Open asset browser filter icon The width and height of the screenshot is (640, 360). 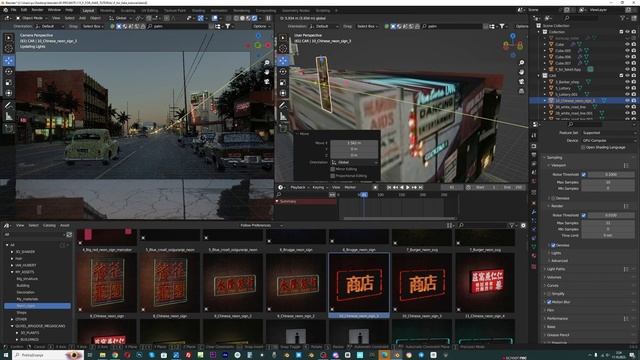click(x=511, y=225)
